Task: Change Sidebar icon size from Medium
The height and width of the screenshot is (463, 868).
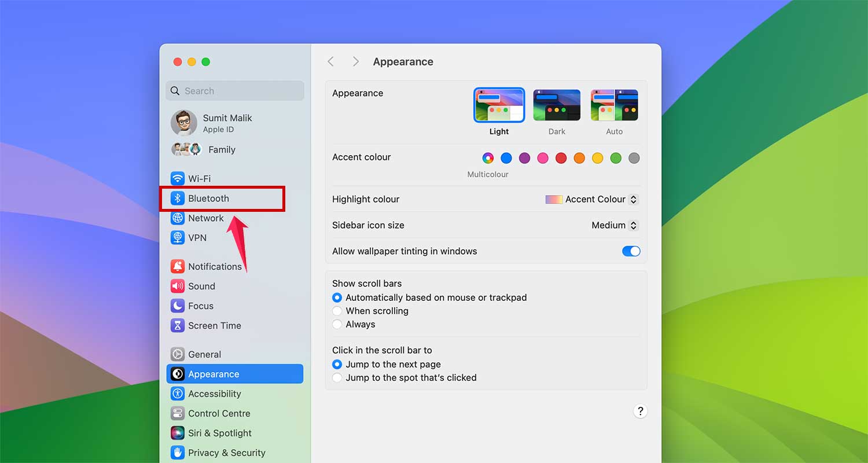Action: (x=613, y=225)
